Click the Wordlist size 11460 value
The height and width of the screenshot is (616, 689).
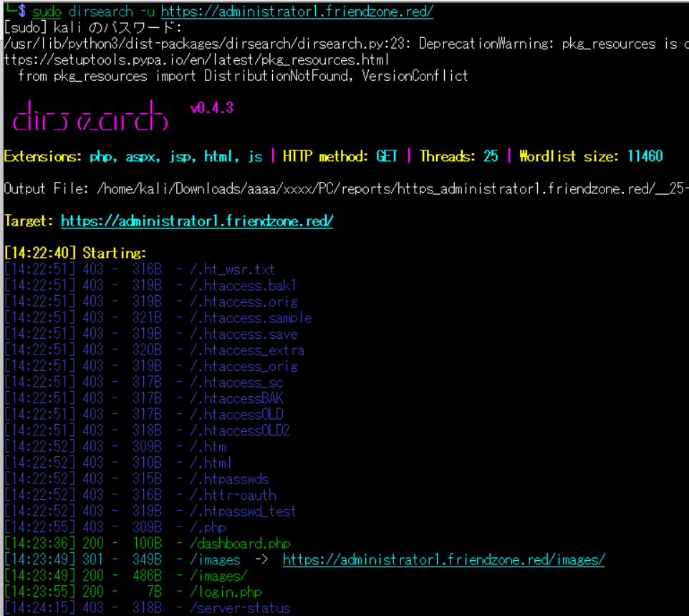point(645,156)
